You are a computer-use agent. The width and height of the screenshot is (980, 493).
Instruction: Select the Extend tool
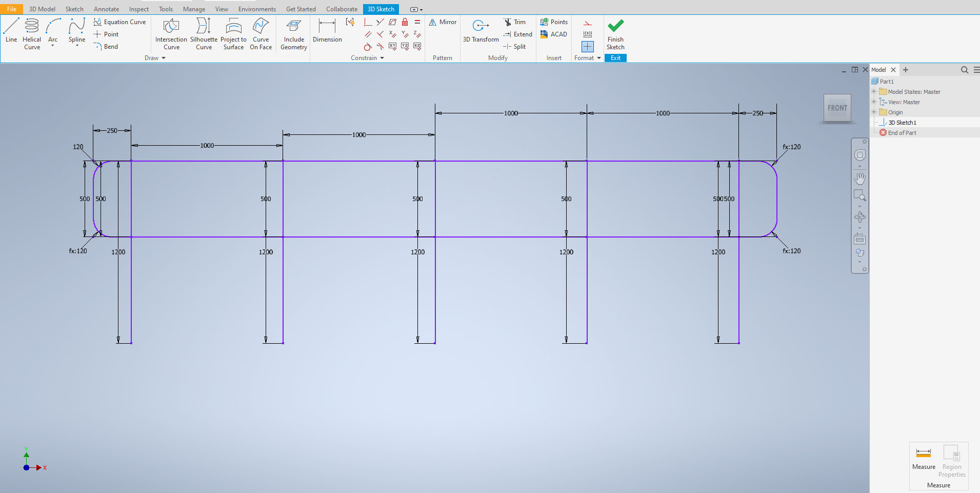point(517,34)
